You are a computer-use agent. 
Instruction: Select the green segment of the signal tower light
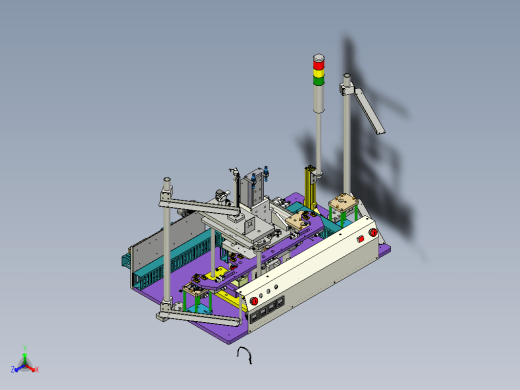coord(318,80)
